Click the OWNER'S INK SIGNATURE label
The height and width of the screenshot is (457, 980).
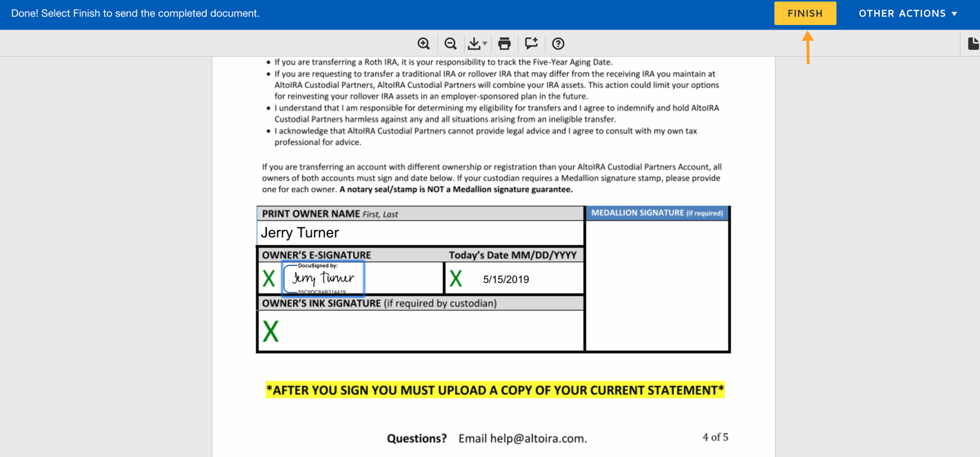(379, 303)
